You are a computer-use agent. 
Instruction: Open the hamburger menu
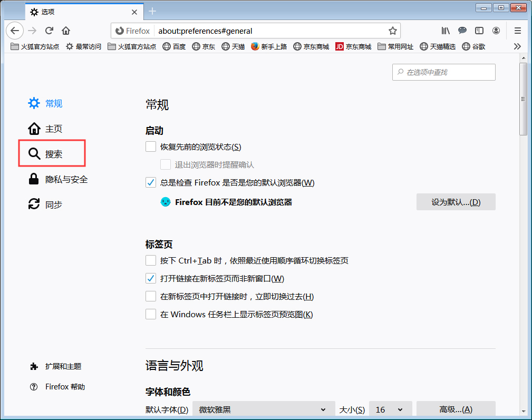point(517,31)
